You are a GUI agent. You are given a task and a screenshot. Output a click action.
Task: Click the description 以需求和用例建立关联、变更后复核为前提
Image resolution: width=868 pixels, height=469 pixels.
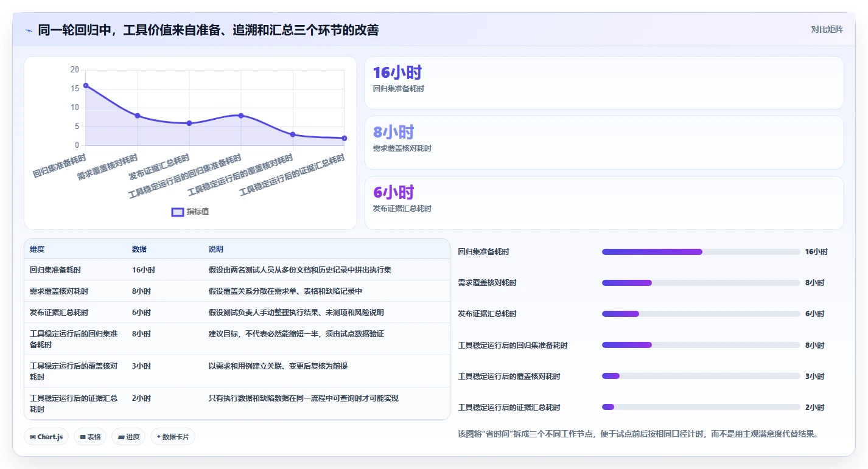point(278,366)
